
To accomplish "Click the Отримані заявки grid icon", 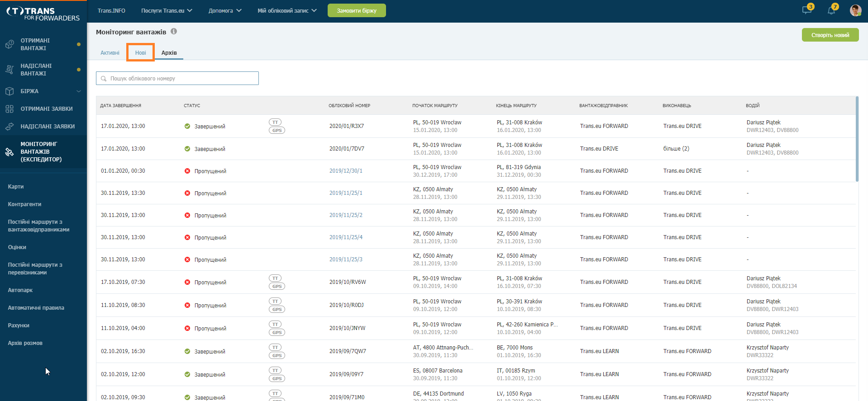I will (10, 109).
